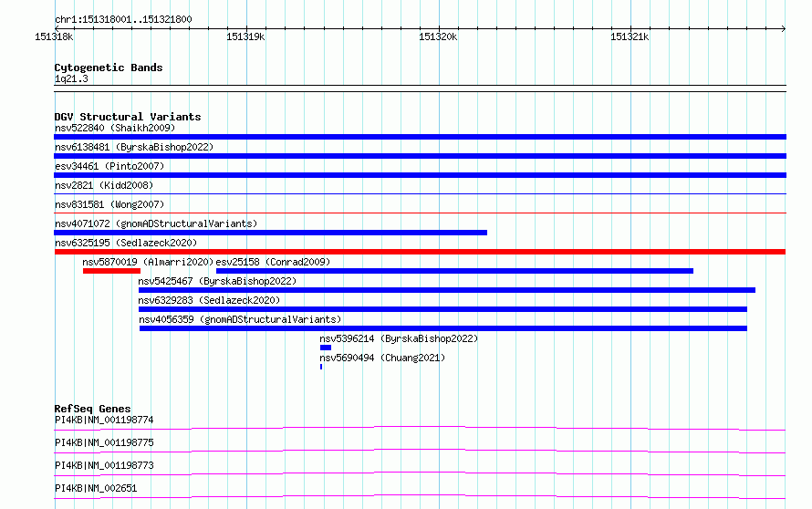
Task: Open nsv6329283 (Sedlazeck2020) label
Action: pyautogui.click(x=209, y=300)
